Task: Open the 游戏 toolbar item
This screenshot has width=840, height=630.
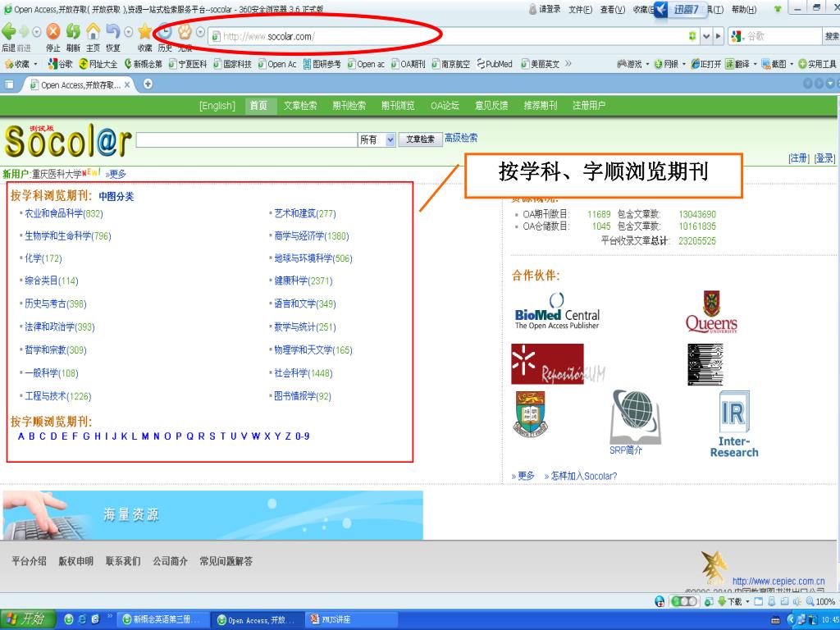Action: click(x=629, y=64)
